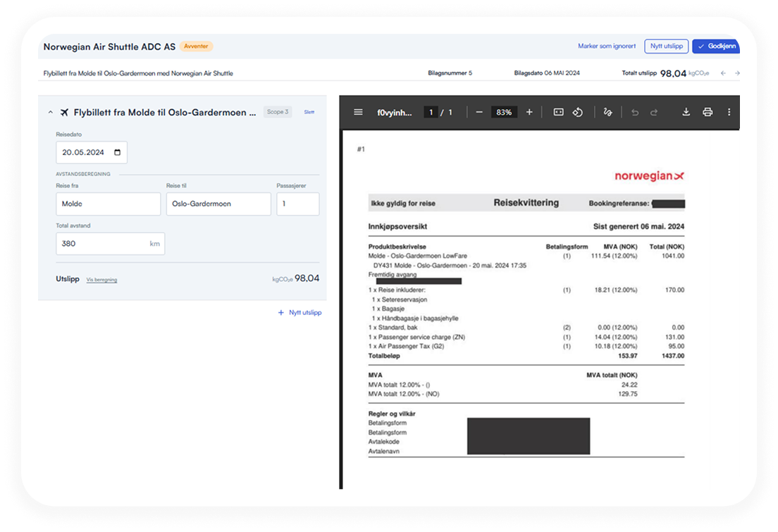Click the fit-to-page icon in PDF toolbar
778x532 pixels.
point(558,112)
